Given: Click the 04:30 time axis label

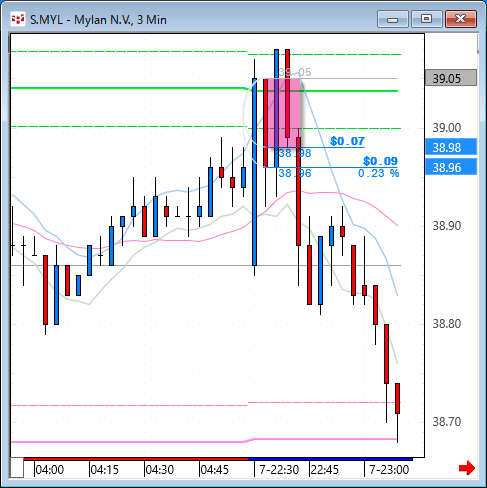Looking at the screenshot, I should (x=160, y=470).
